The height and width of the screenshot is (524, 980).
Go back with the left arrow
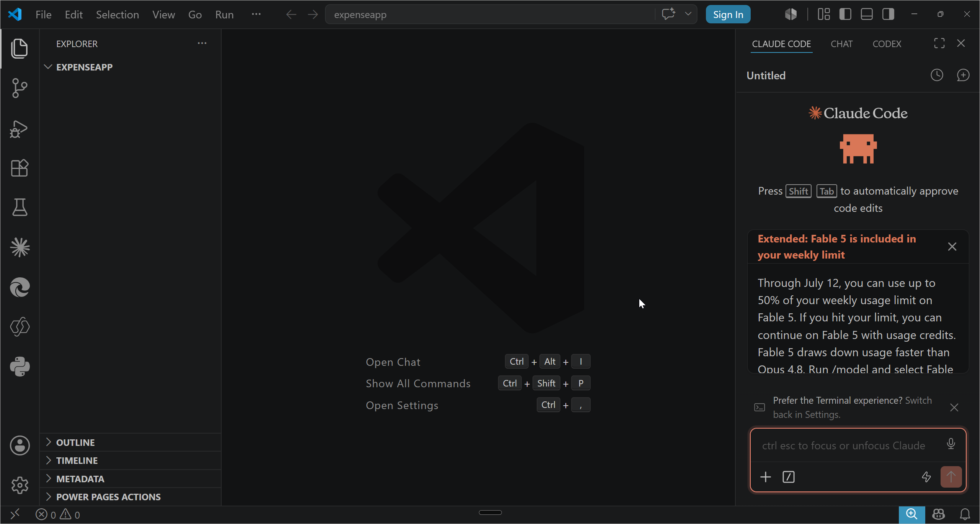pos(291,15)
